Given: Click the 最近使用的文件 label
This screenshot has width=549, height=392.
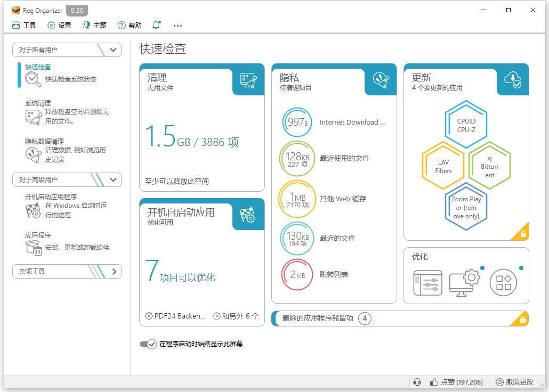Looking at the screenshot, I should pos(344,158).
